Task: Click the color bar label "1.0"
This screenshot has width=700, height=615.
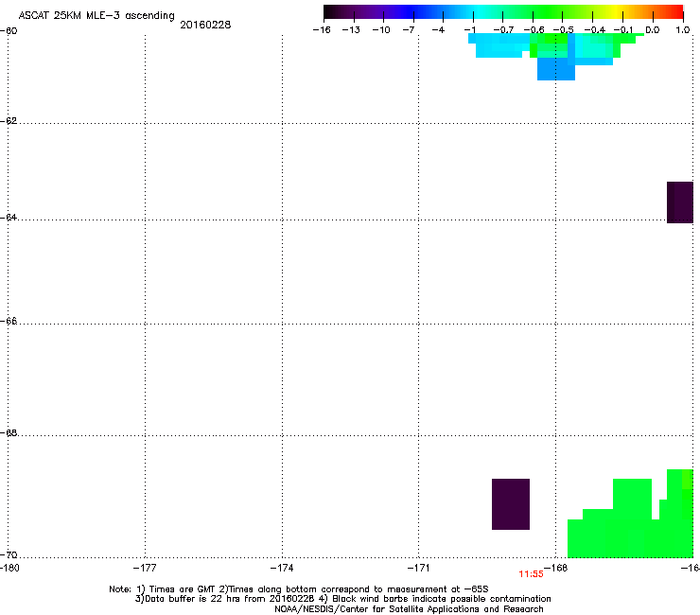Action: click(683, 30)
